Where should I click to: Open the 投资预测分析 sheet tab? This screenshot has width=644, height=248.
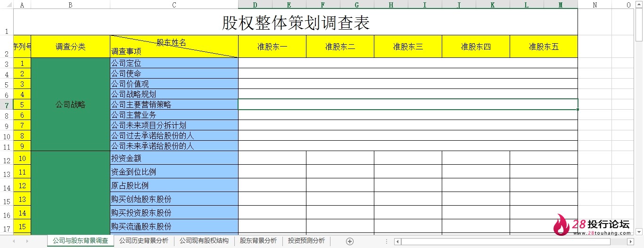[306, 241]
